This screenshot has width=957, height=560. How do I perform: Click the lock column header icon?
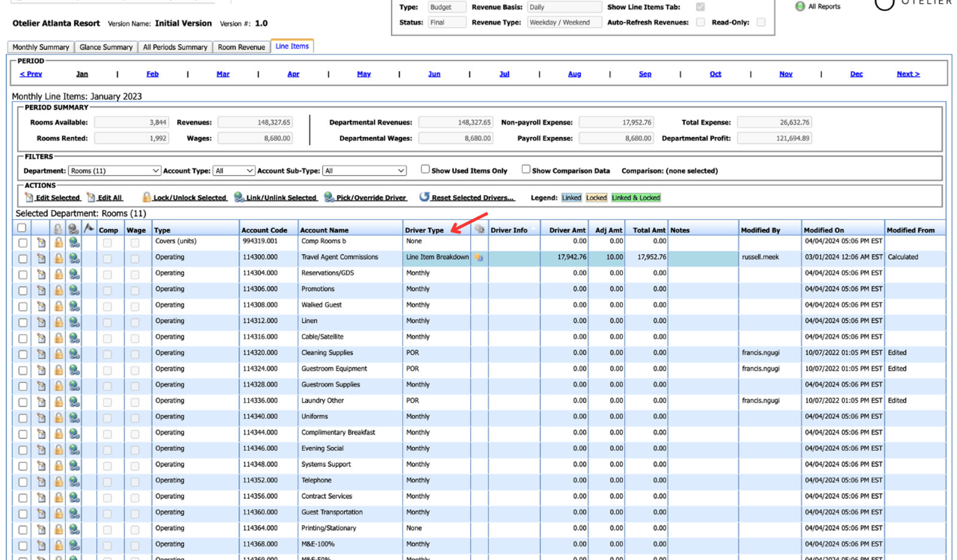click(57, 228)
